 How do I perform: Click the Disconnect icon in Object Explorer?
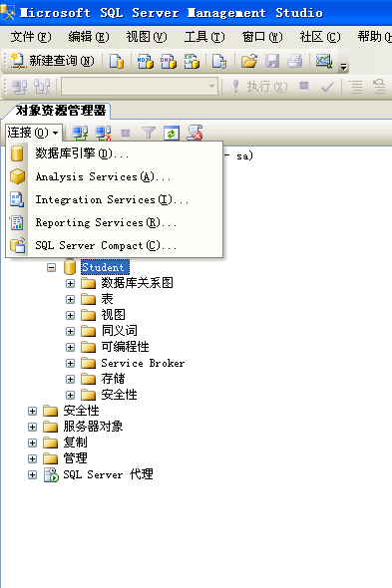pos(103,133)
